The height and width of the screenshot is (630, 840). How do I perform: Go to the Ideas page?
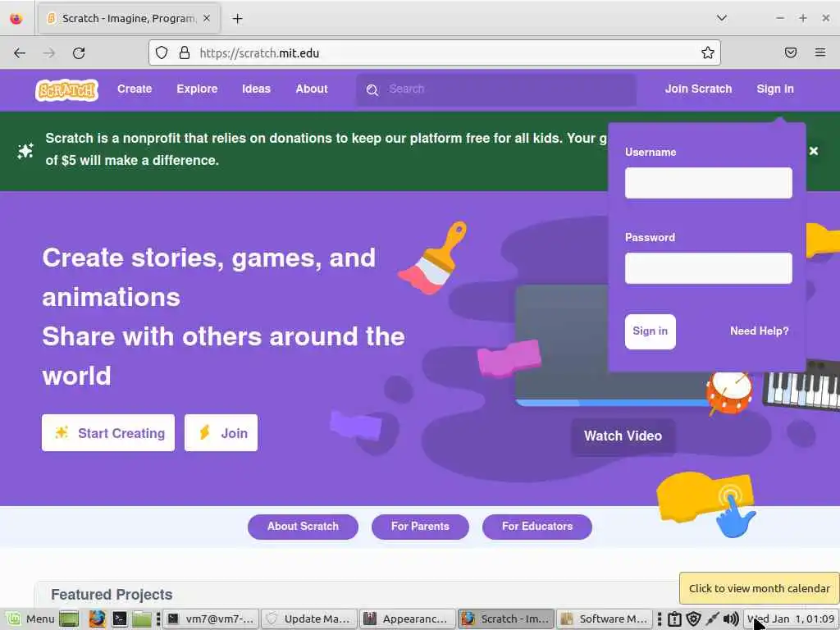pos(256,89)
